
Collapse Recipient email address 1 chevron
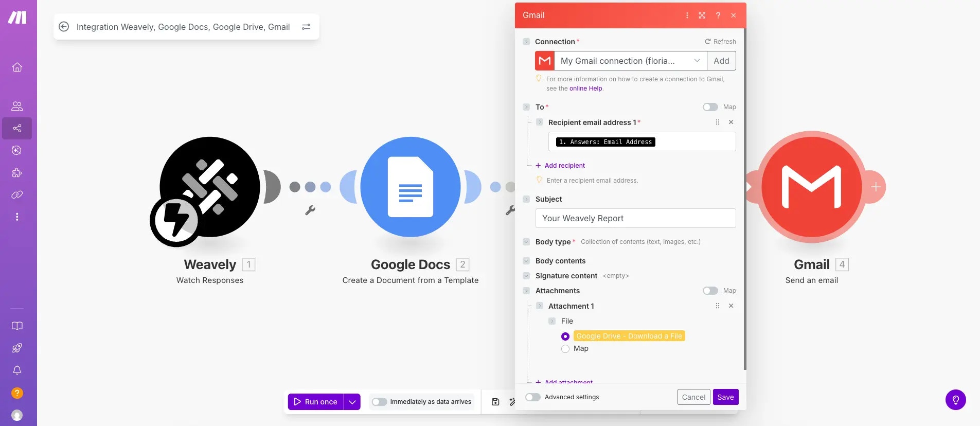point(540,122)
